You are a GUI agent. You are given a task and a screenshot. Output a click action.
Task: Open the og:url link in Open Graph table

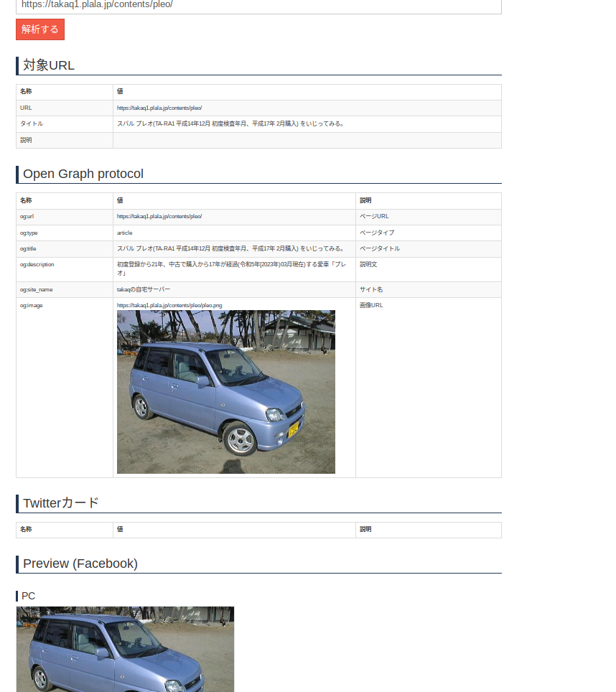159,217
